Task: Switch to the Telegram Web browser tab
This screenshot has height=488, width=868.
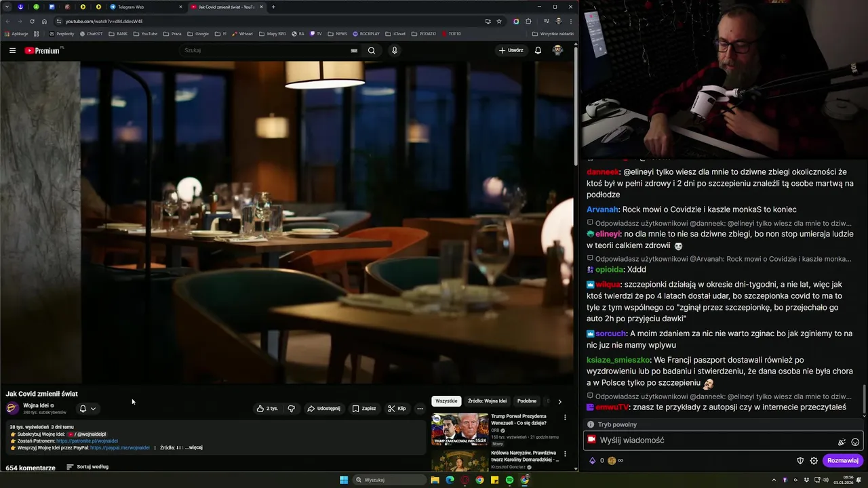Action: (x=146, y=7)
